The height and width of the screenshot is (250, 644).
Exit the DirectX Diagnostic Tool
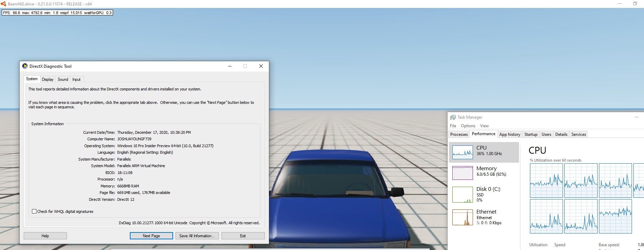coord(243,236)
